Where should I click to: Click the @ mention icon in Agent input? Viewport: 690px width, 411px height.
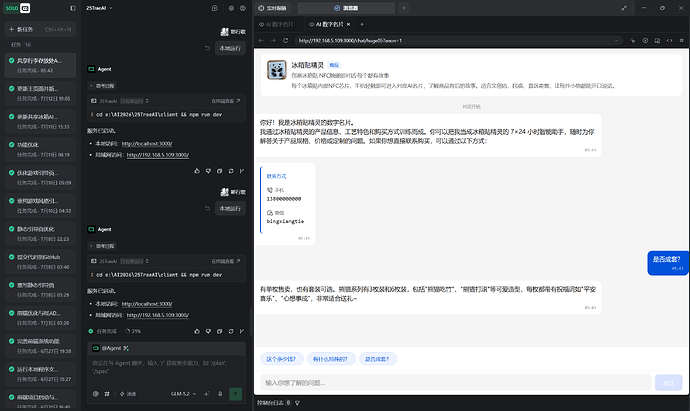95,394
